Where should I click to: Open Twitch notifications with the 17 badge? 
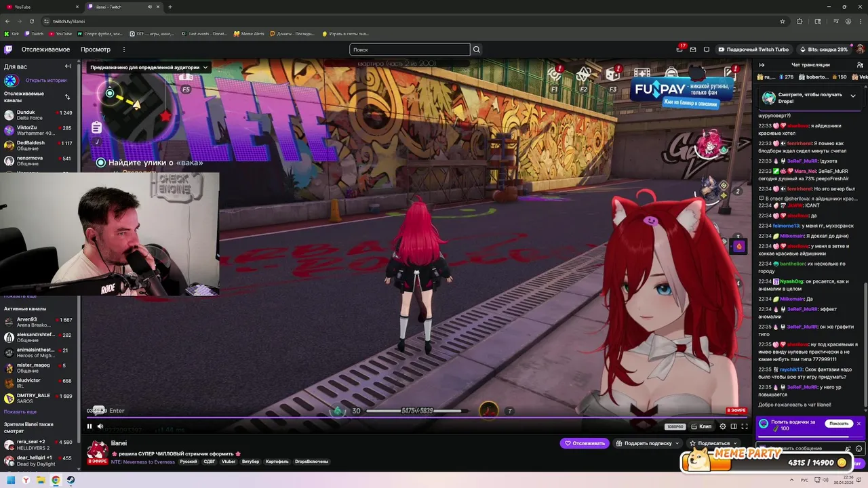(680, 49)
